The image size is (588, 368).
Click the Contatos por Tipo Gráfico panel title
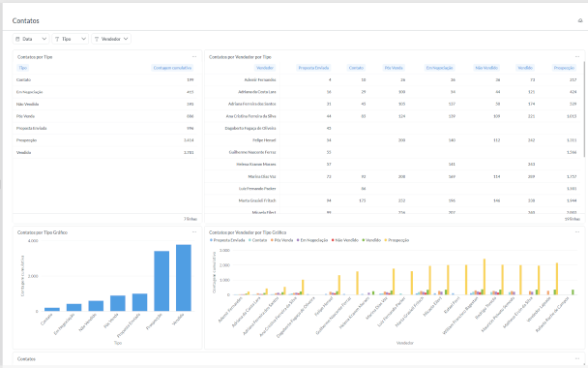pos(43,232)
